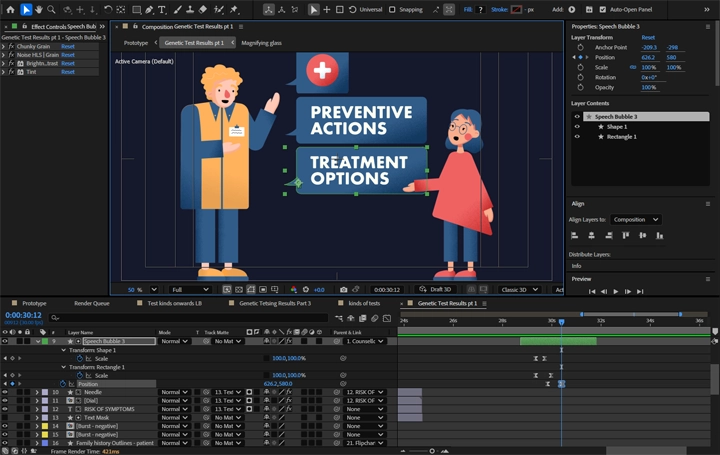Select the Zoom tool in toolbar

(x=51, y=10)
